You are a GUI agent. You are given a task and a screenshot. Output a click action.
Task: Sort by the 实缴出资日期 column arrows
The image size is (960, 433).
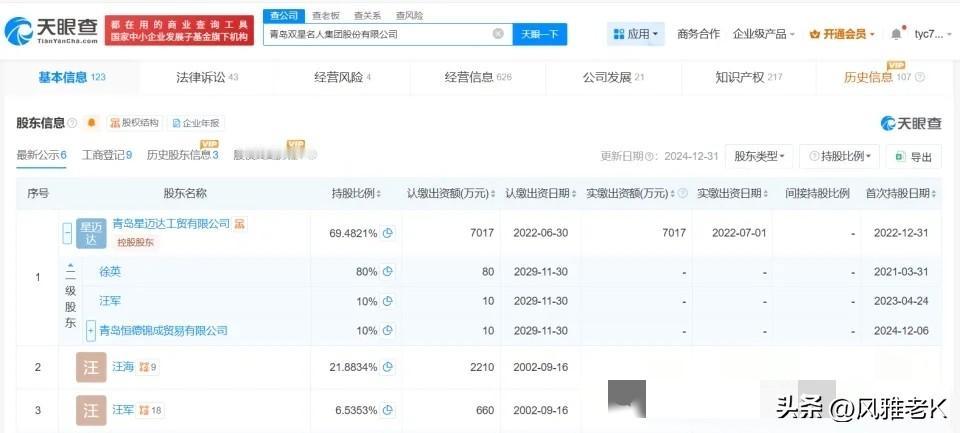coord(766,194)
